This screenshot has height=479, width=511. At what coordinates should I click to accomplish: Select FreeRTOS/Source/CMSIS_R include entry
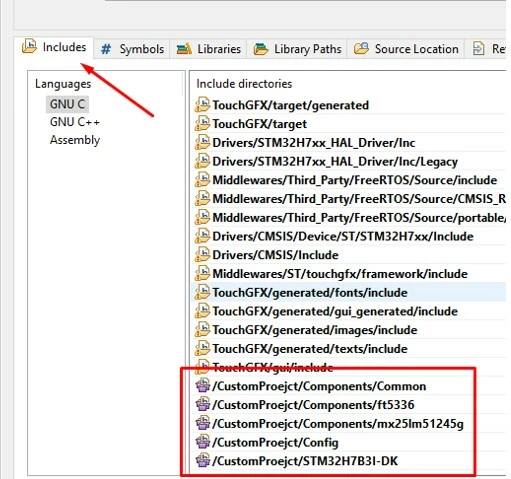349,199
